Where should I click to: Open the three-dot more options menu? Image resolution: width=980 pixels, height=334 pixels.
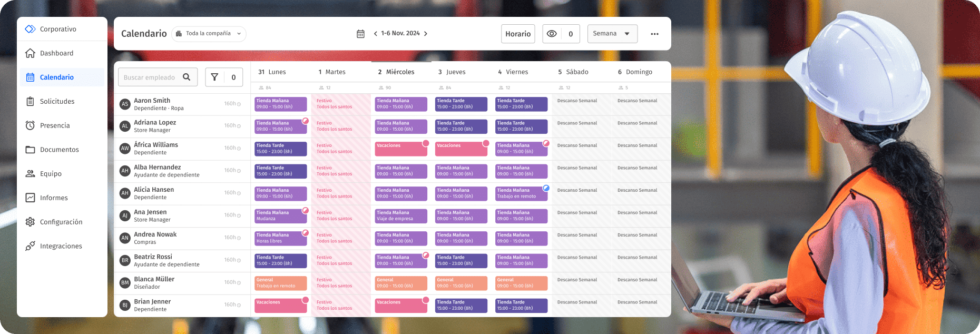coord(654,34)
